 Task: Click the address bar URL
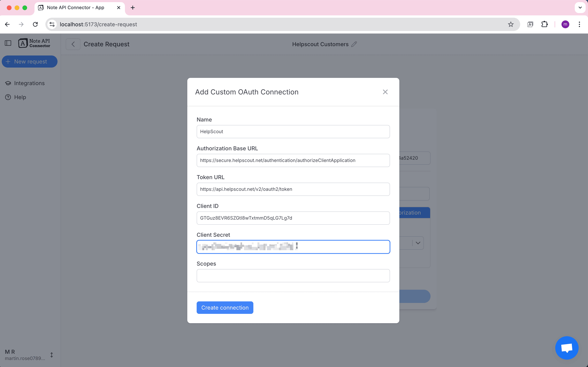click(98, 24)
